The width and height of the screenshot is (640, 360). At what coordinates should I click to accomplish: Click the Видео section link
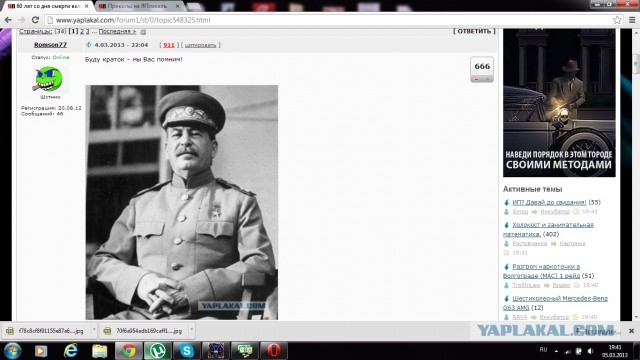[561, 285]
